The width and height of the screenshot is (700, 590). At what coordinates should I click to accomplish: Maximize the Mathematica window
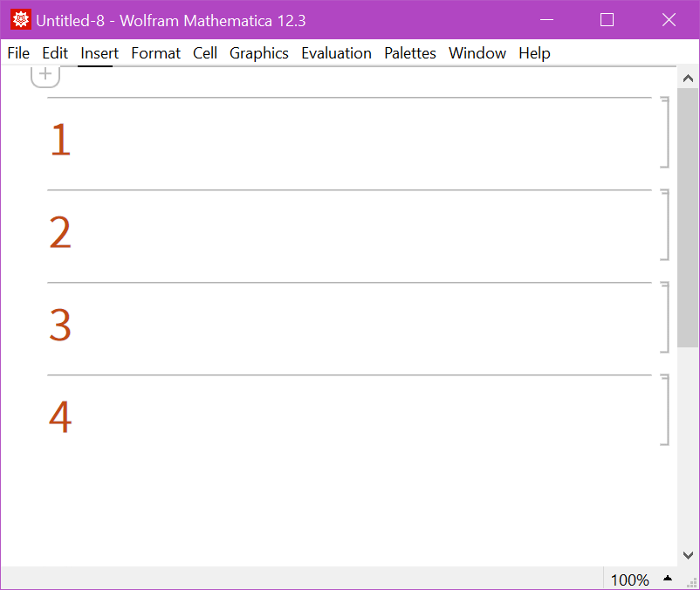click(x=607, y=20)
